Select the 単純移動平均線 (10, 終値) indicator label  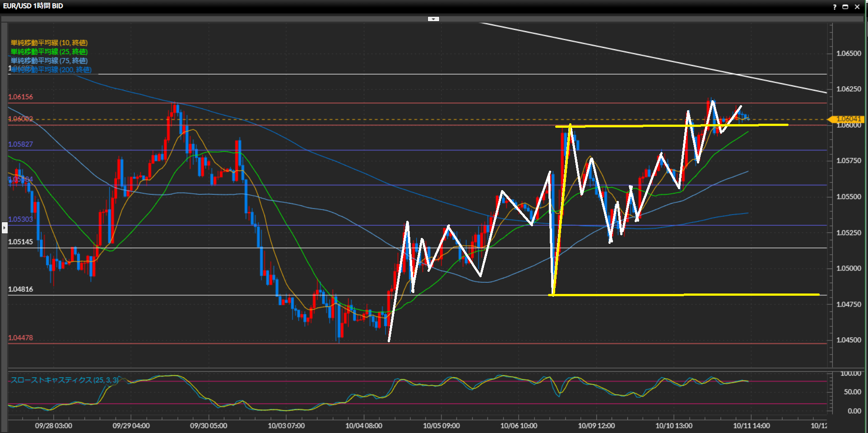click(x=49, y=43)
